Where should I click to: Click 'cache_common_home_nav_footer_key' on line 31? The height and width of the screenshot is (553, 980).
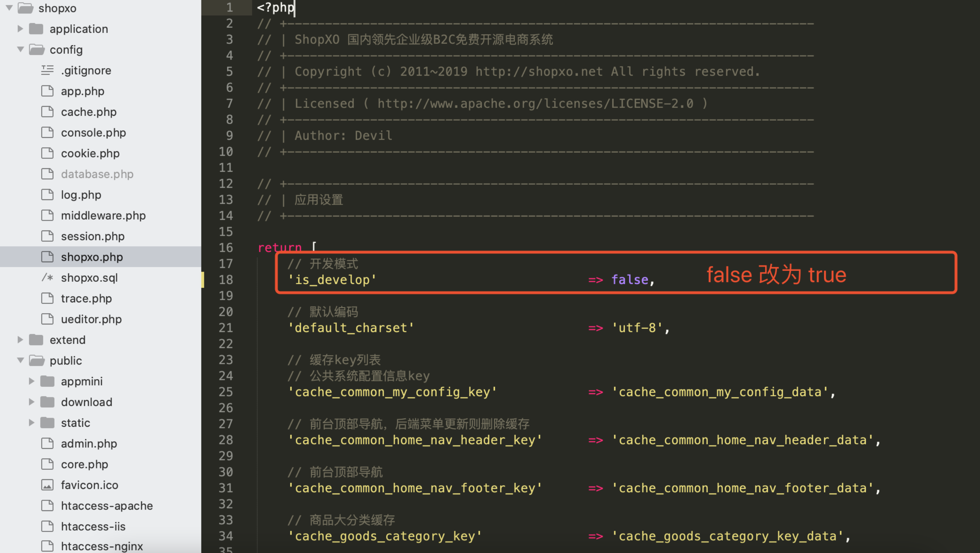pos(415,488)
